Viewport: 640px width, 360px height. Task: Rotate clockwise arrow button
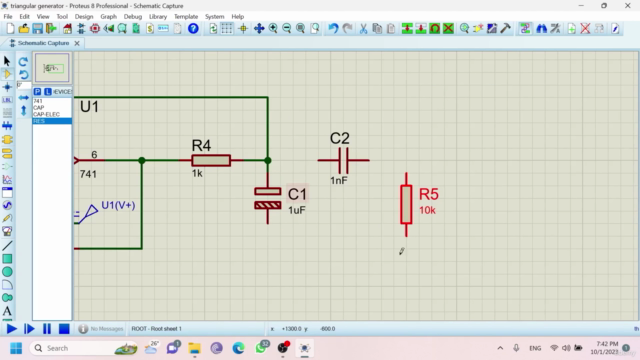(23, 61)
